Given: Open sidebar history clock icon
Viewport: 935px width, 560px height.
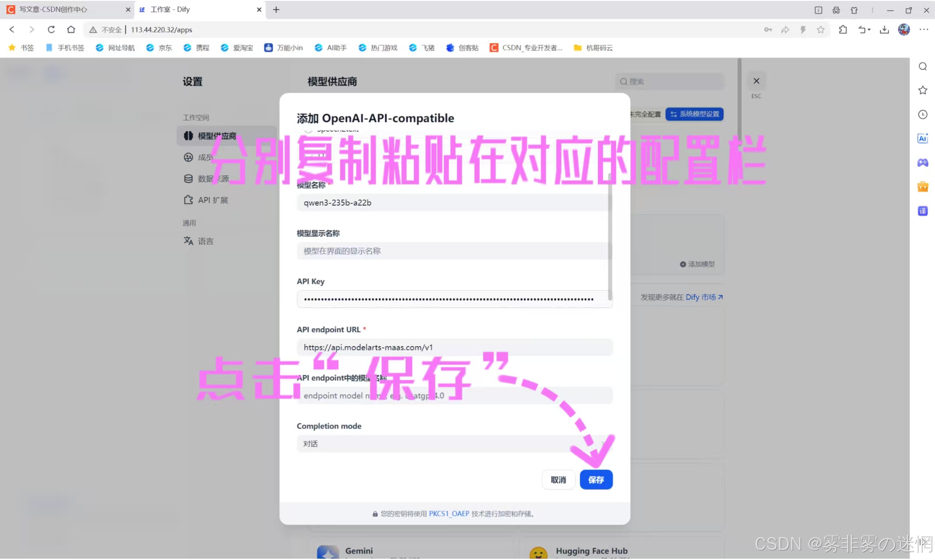Looking at the screenshot, I should pos(923,115).
